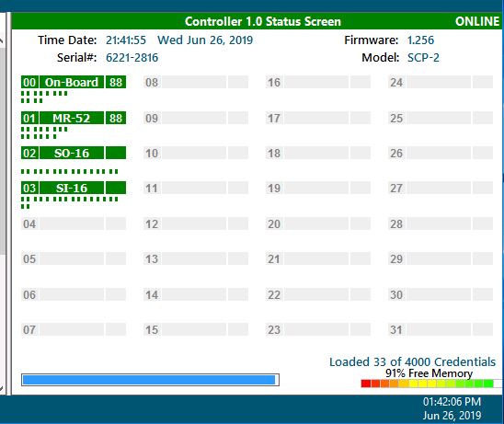Click the On-Board point indicator dots

pyautogui.click(x=44, y=97)
